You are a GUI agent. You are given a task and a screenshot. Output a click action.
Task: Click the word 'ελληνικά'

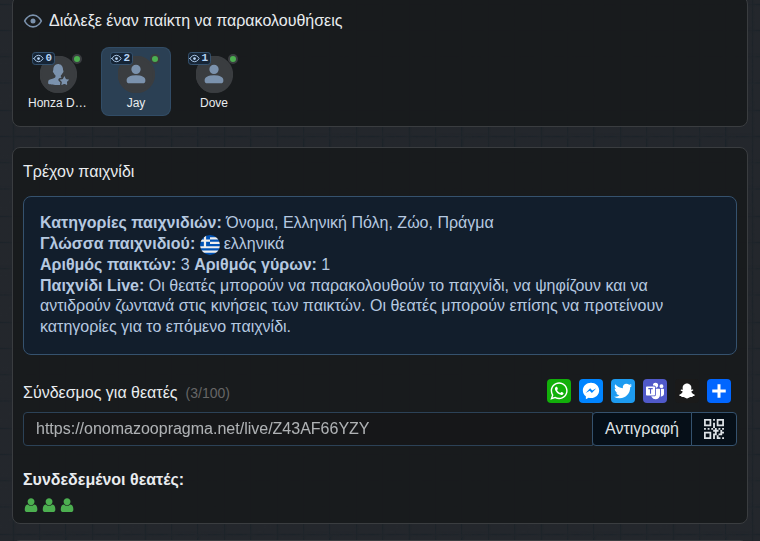tap(254, 244)
